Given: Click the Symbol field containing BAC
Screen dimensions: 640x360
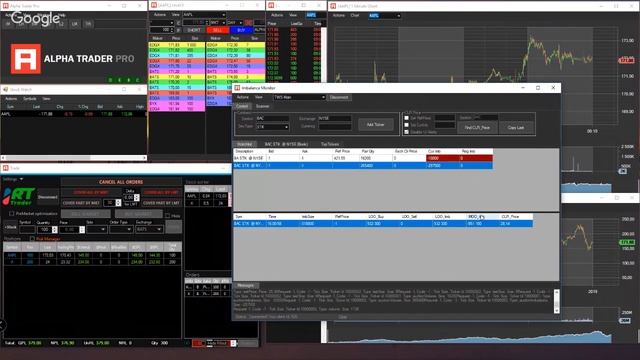Looking at the screenshot, I should (272, 118).
